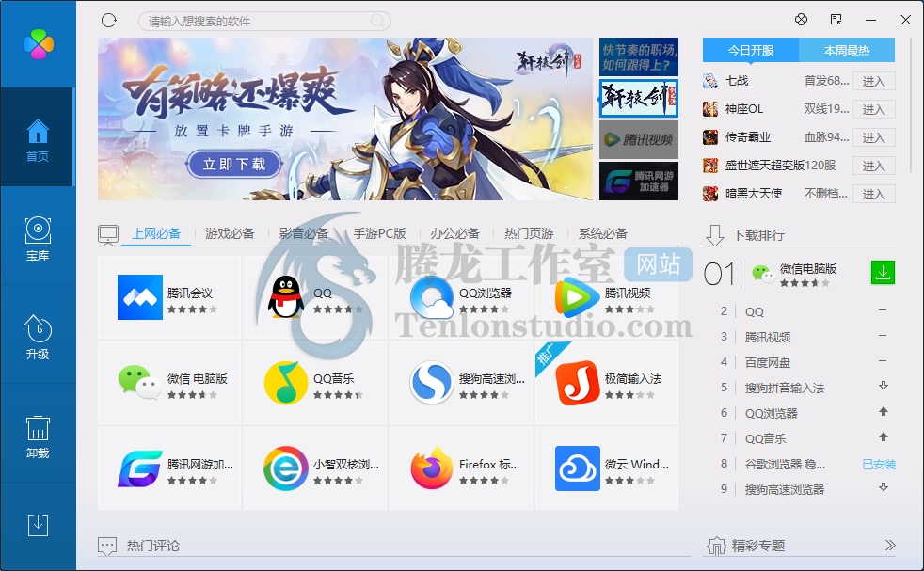Click the up arrow beside QQ音乐 rank
Viewport: 924px width, 571px height.
click(884, 437)
